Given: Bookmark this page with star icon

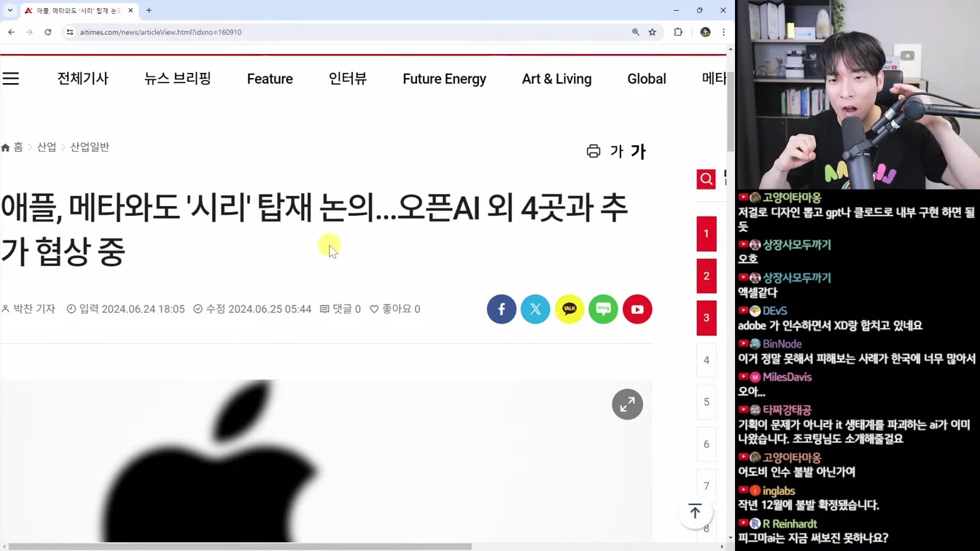Looking at the screenshot, I should pos(653,32).
